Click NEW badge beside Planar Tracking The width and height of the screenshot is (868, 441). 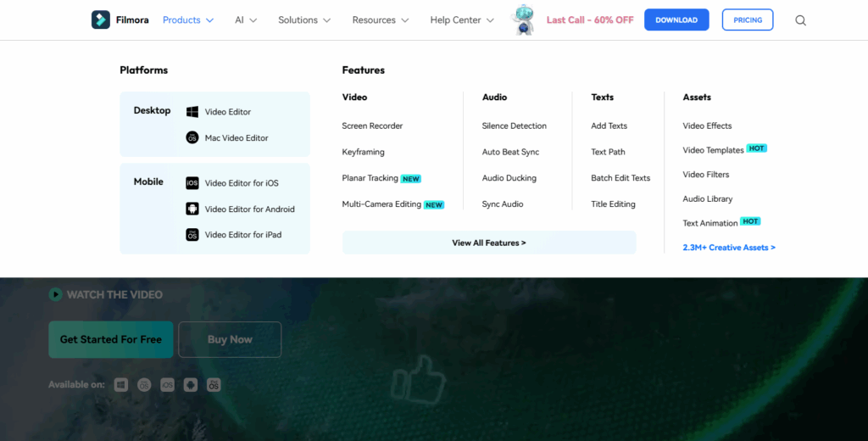pyautogui.click(x=411, y=179)
